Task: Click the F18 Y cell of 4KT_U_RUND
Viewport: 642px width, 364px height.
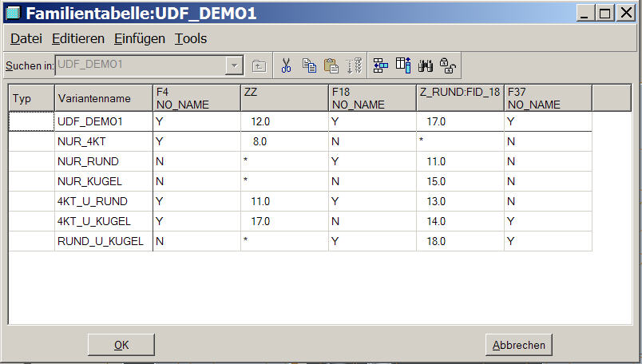Action: pyautogui.click(x=372, y=201)
